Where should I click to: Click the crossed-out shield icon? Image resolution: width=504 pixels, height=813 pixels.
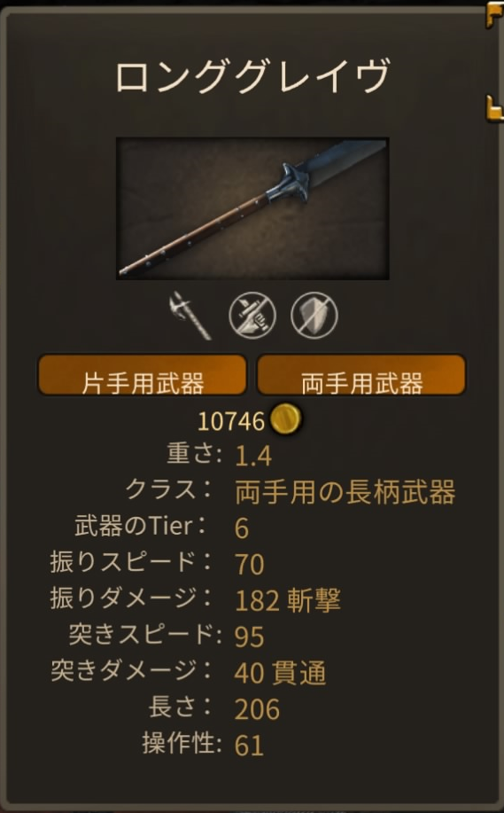(x=314, y=315)
